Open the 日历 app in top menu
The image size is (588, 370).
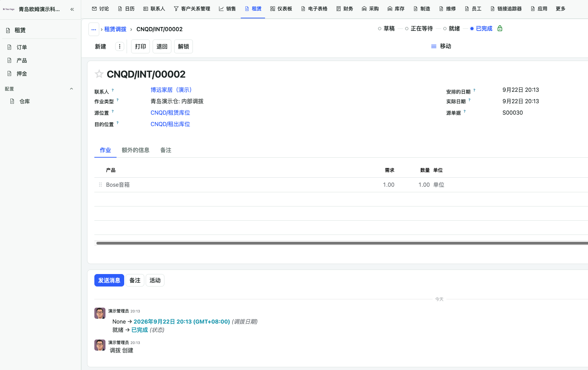click(x=126, y=9)
